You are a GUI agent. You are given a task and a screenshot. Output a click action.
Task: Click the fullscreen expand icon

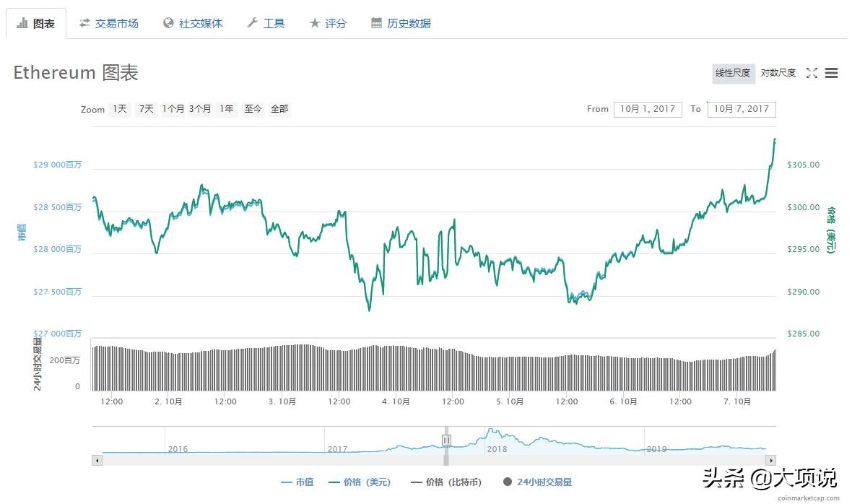click(812, 73)
